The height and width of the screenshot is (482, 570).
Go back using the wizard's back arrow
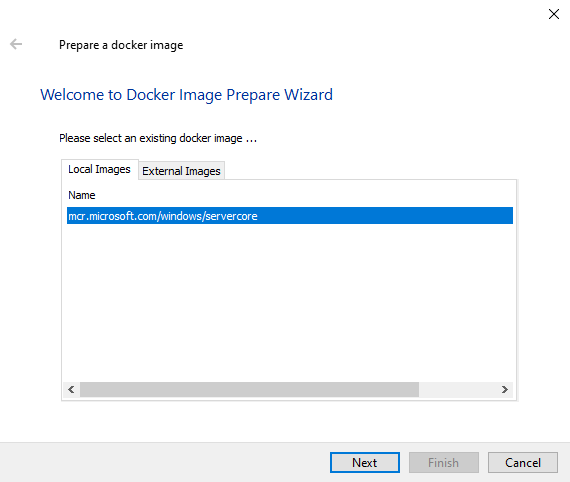(x=16, y=44)
